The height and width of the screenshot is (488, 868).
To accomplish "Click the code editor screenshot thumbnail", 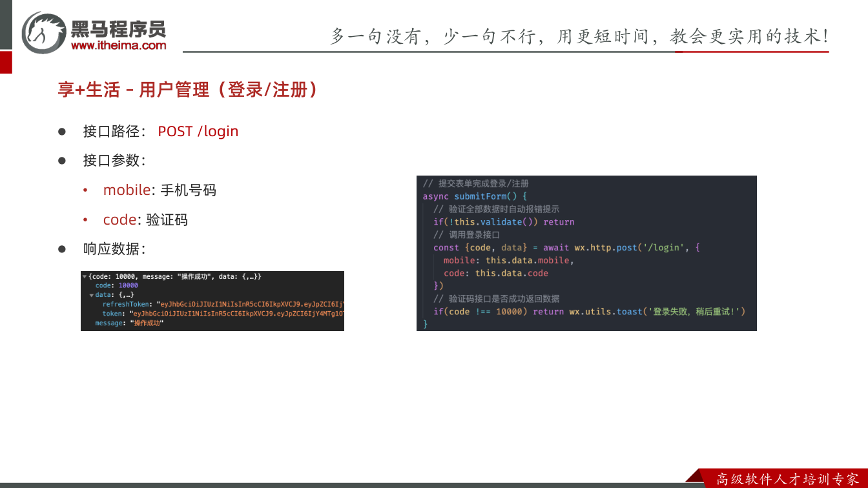I will pyautogui.click(x=586, y=253).
